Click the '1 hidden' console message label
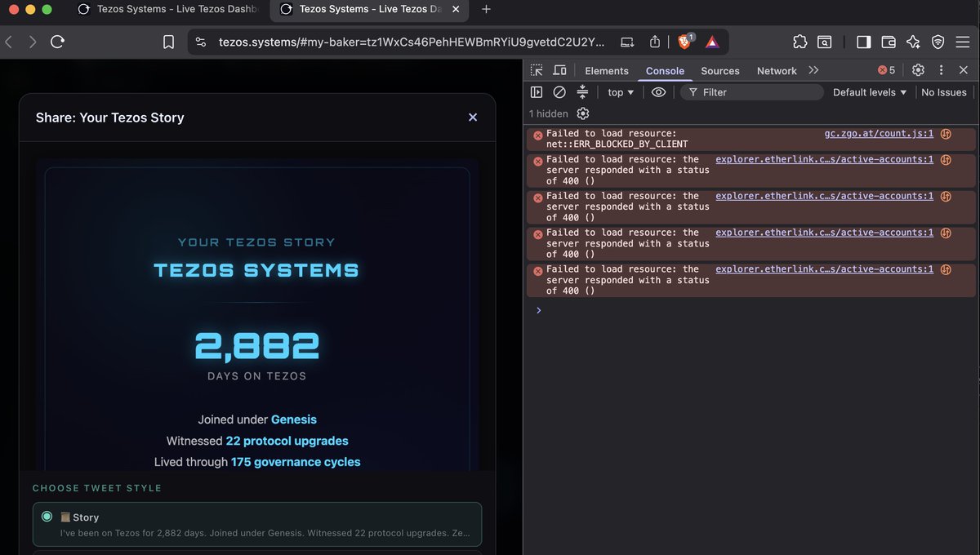The height and width of the screenshot is (555, 980). click(549, 113)
